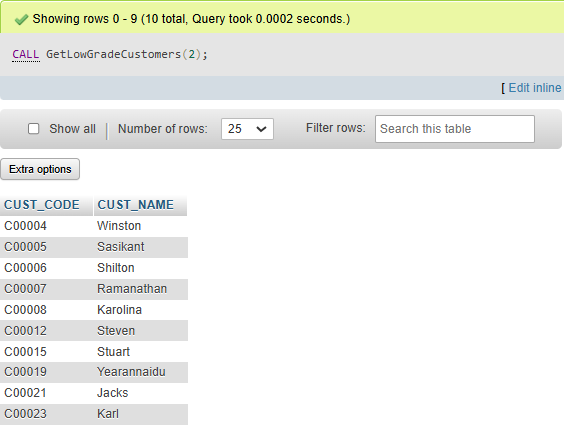The image size is (564, 433).
Task: Tick the Show all checkbox
Action: 33,129
